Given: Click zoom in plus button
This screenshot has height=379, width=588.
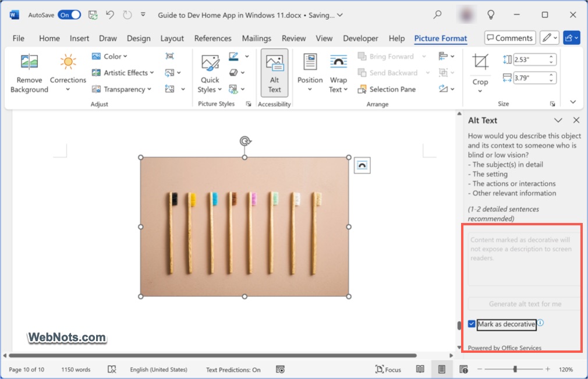Looking at the screenshot, I should point(547,369).
